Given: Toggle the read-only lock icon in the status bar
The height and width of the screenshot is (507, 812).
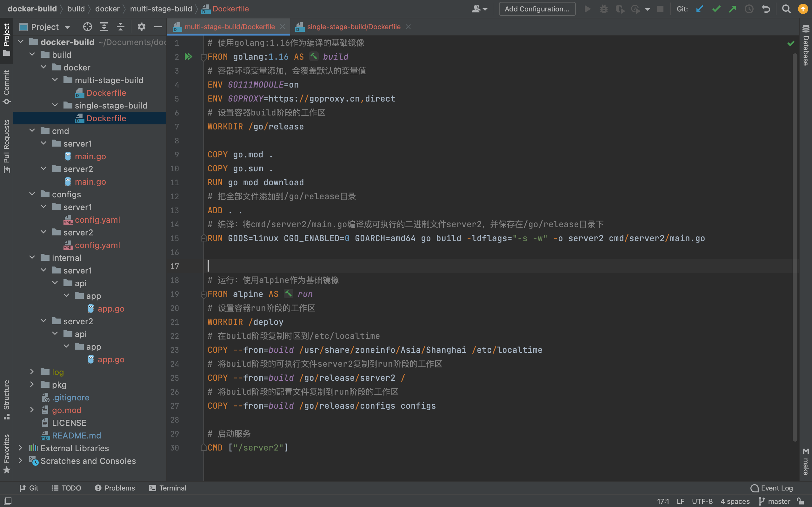Looking at the screenshot, I should tap(801, 501).
